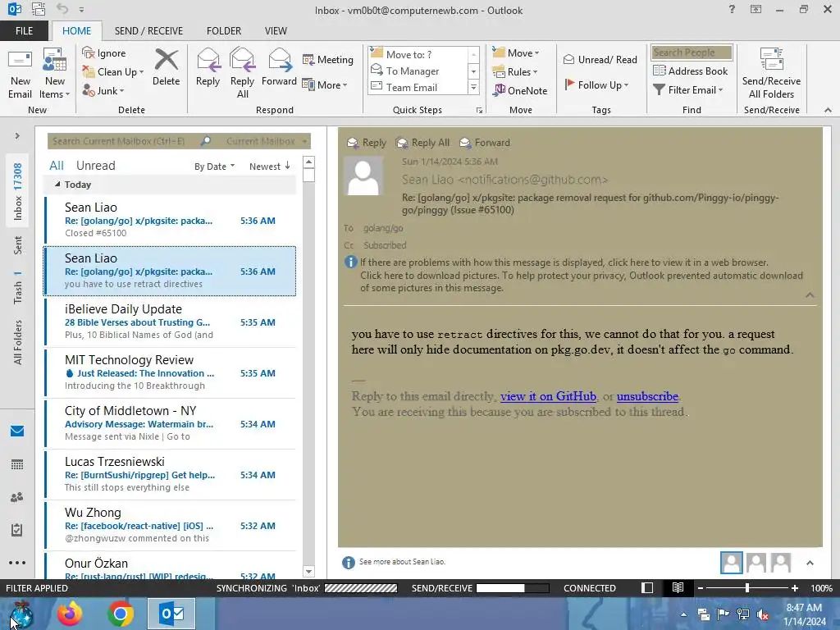840x630 pixels.
Task: Collapse the Today group
Action: click(x=58, y=185)
